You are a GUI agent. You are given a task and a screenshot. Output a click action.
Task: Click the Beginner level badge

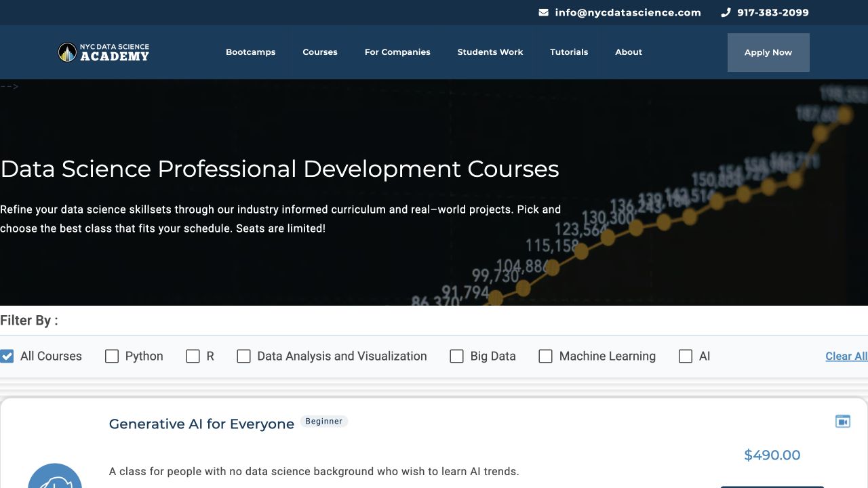pos(323,422)
